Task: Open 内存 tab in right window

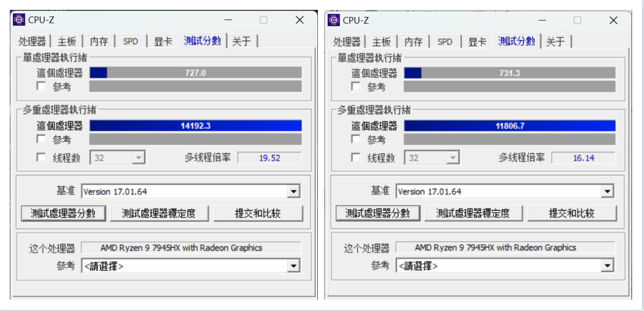Action: 413,41
